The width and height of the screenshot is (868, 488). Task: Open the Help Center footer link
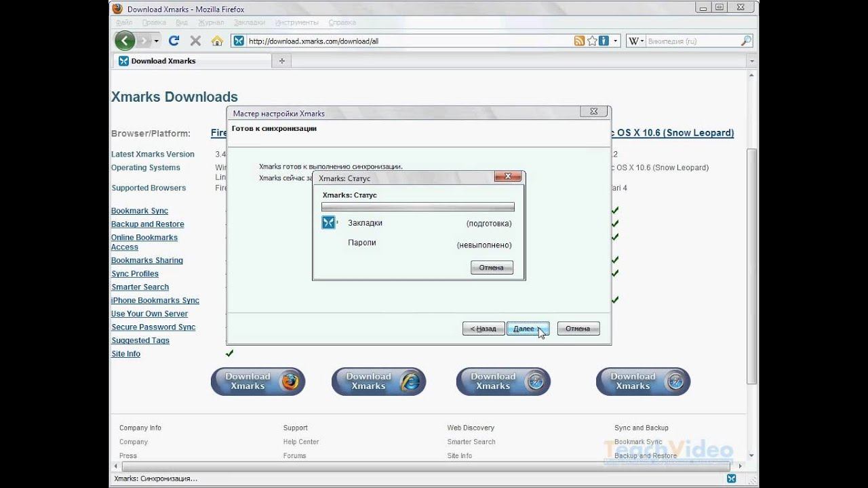tap(301, 442)
